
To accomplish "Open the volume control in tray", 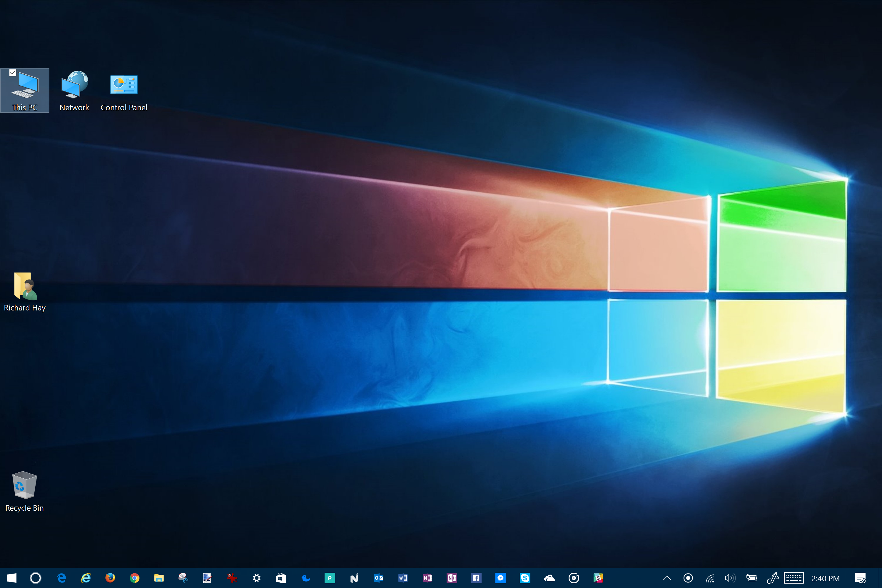I will pos(730,578).
